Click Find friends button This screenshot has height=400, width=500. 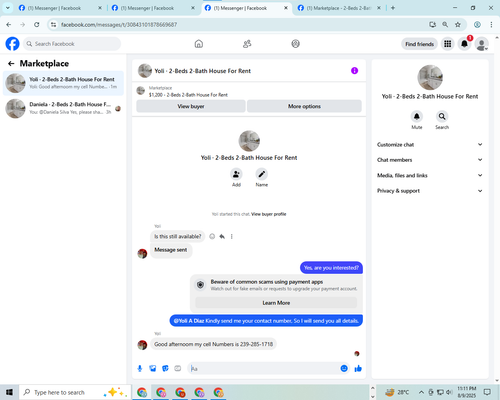(419, 44)
